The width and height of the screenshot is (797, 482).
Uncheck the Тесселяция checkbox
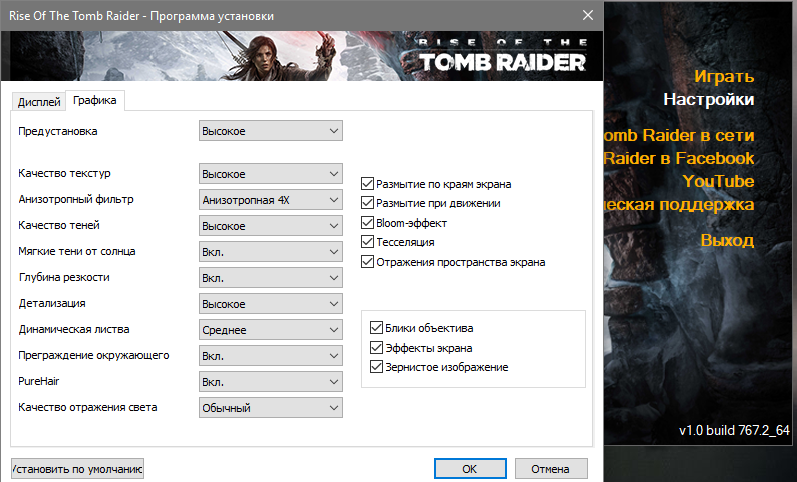click(x=367, y=242)
